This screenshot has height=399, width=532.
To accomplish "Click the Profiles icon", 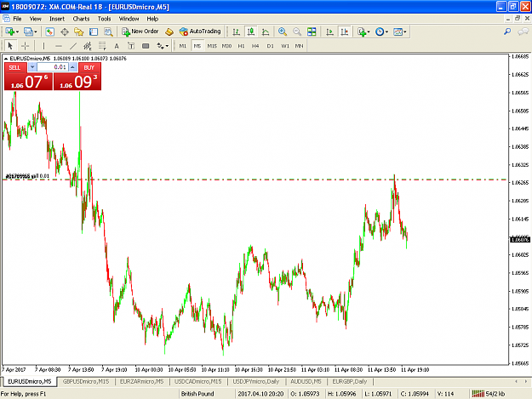I will (x=28, y=31).
